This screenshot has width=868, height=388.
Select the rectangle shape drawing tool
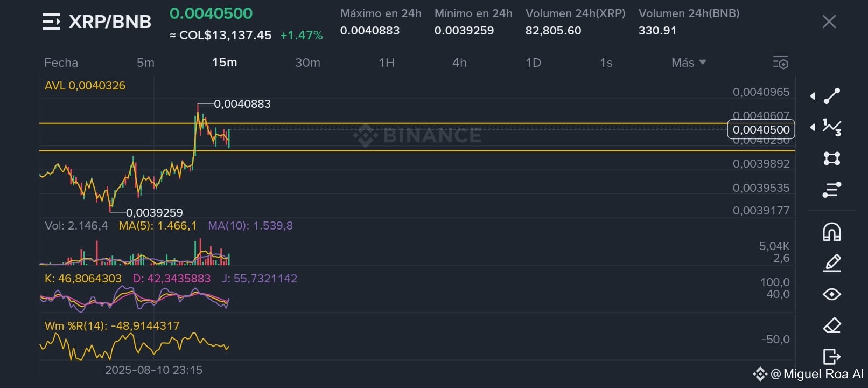coord(832,158)
